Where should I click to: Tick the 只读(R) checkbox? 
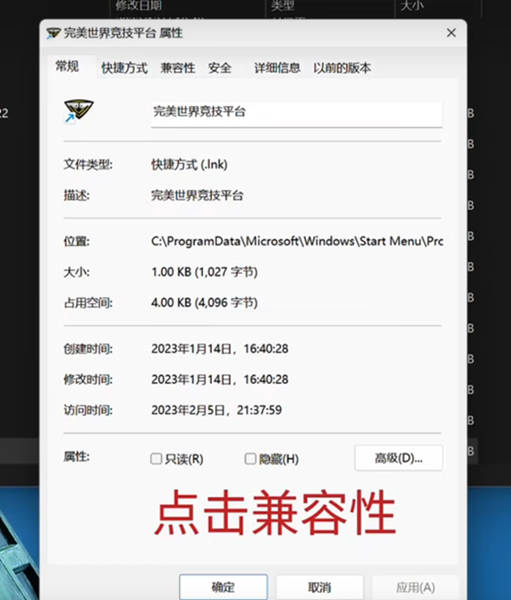156,458
